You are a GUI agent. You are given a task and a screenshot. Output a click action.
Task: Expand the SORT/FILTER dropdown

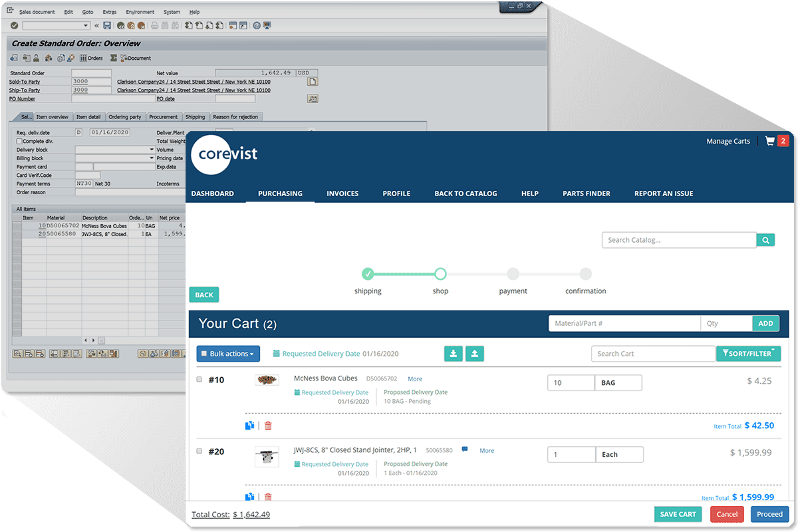tap(749, 353)
